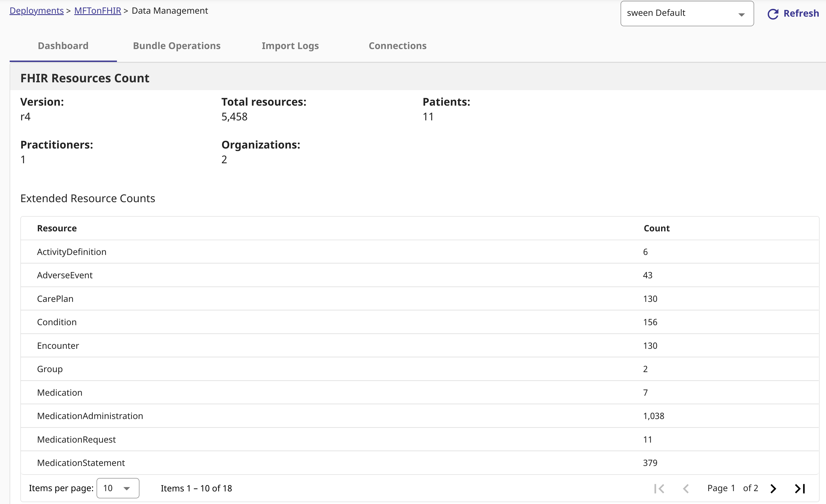Screen dimensions: 826x504
Task: Switch to Bundle Operations tab
Action: 177,46
